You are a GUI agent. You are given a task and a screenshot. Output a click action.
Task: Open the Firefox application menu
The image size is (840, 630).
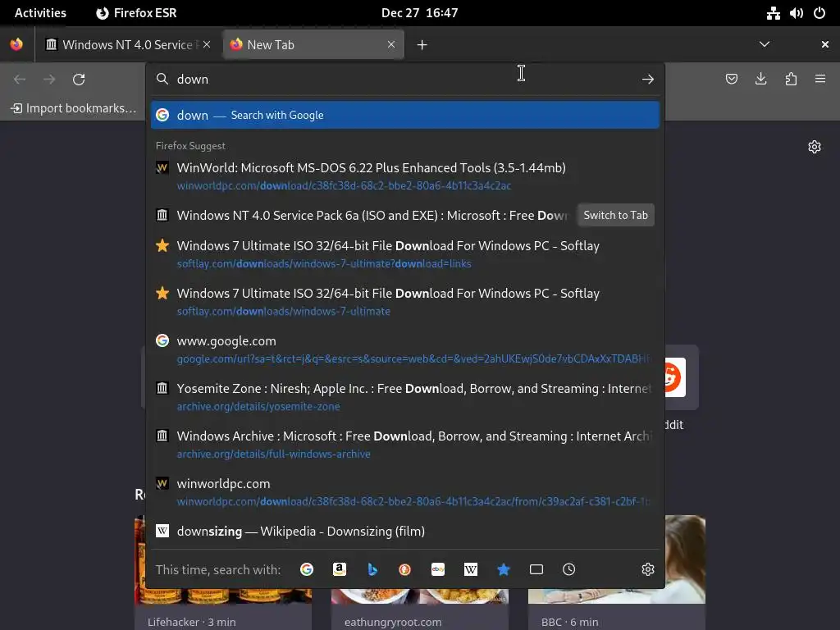click(820, 80)
